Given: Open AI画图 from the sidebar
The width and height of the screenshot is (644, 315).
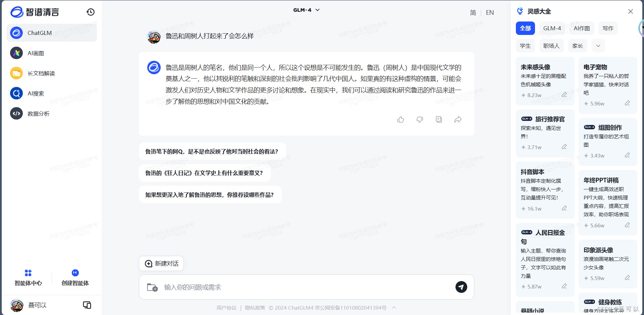Looking at the screenshot, I should click(52, 53).
